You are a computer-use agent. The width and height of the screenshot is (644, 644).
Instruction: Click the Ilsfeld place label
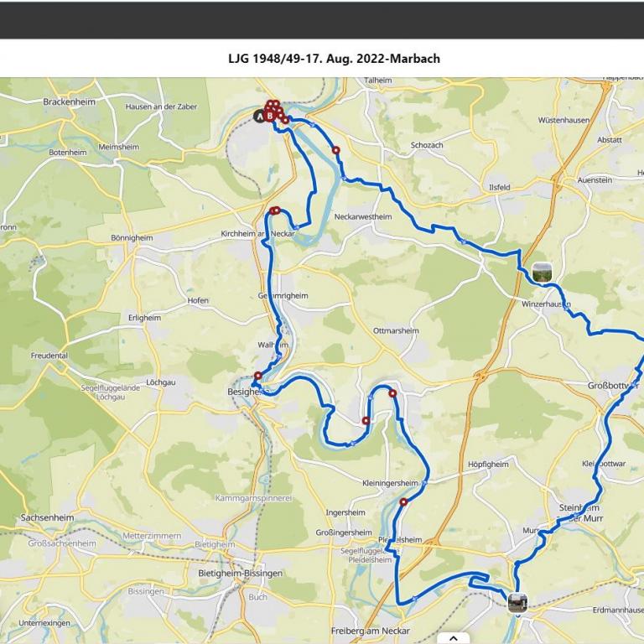500,187
